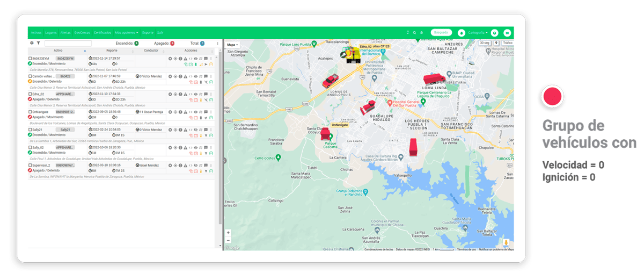This screenshot has height=280, width=644.
Task: Open the Cartografía dropdown
Action: click(478, 33)
